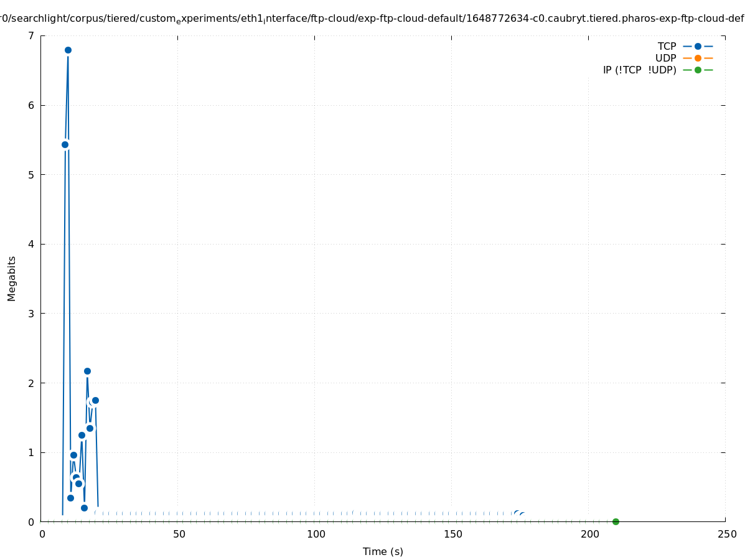Select the TCP legend label text

667,46
